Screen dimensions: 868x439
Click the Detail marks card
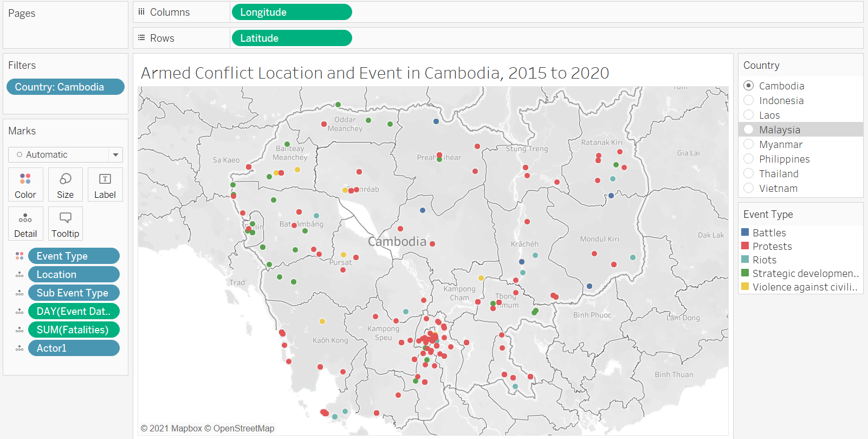click(x=25, y=223)
